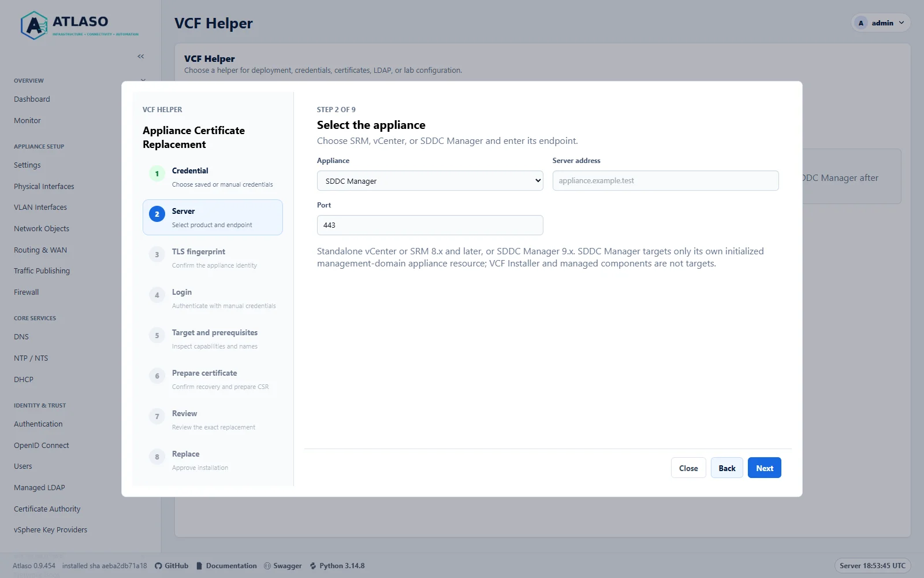Click the Select the appliance heading
This screenshot has height=578, width=924.
point(371,125)
